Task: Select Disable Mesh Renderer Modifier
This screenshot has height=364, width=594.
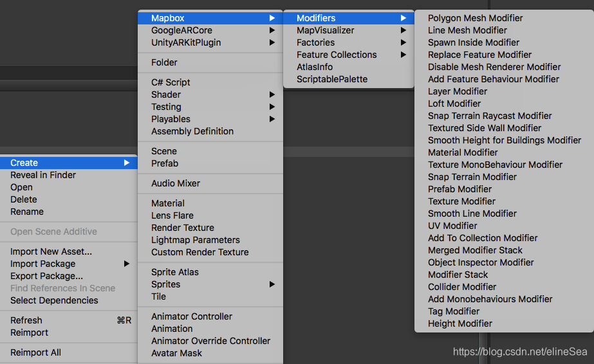Action: [x=504, y=67]
